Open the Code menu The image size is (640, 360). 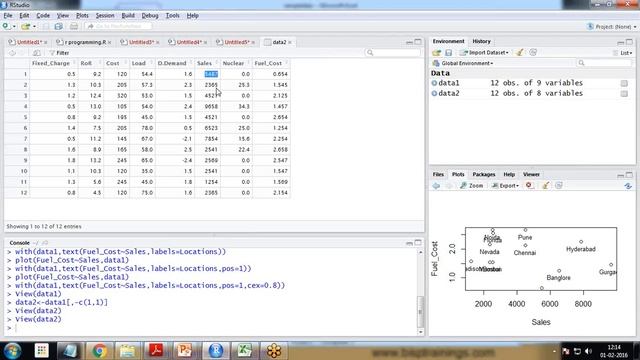[x=43, y=16]
